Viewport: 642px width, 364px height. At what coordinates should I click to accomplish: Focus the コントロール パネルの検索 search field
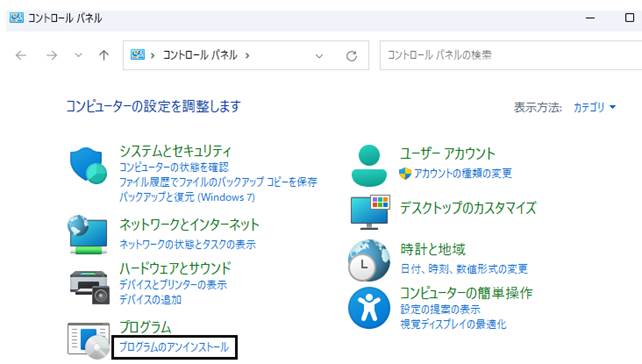coord(511,55)
